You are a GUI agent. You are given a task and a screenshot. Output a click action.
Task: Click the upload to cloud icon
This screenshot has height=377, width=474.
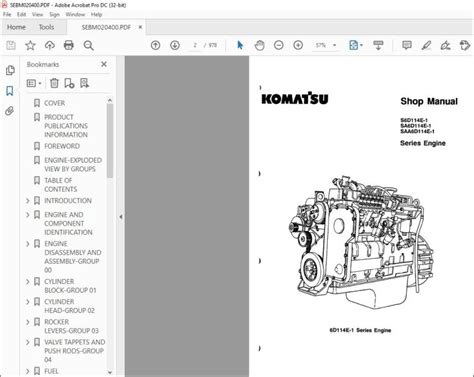pyautogui.click(x=50, y=45)
